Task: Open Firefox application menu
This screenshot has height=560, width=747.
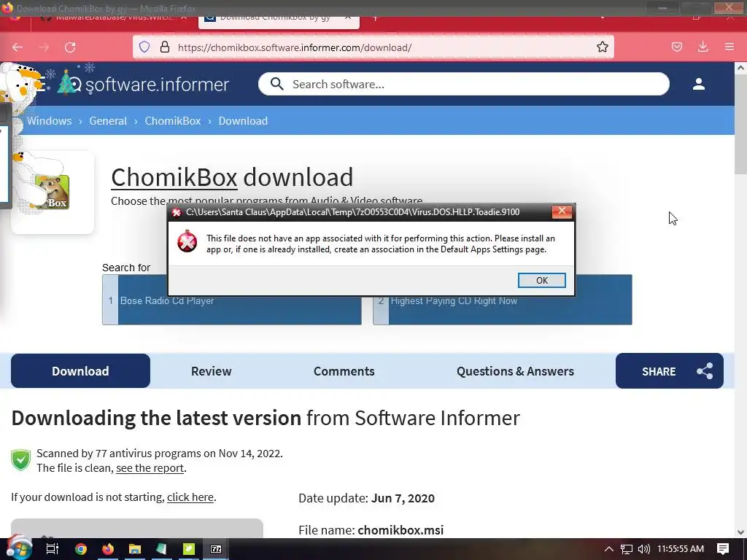Action: click(x=729, y=47)
